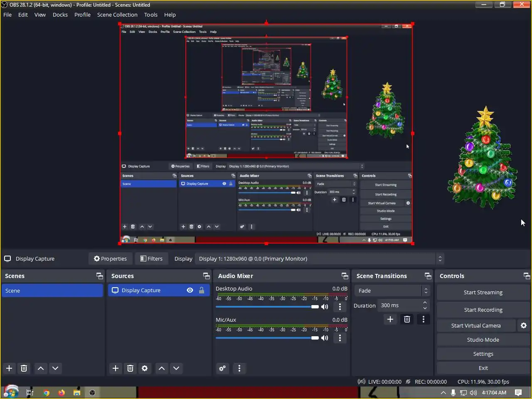Open Firefox from the taskbar
Image resolution: width=532 pixels, height=399 pixels.
[x=62, y=393]
